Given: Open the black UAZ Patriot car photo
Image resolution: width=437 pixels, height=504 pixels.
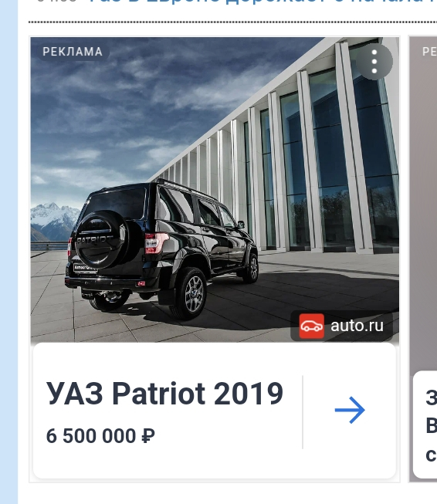Looking at the screenshot, I should pos(162,251).
